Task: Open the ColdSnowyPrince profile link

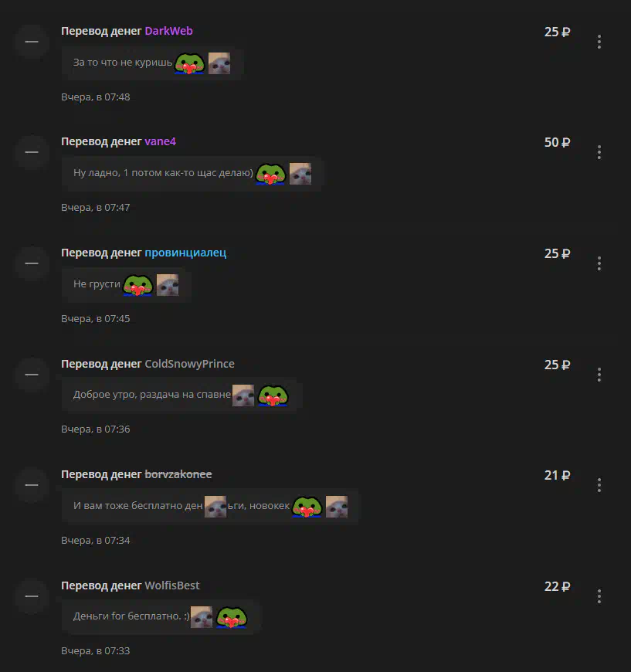Action: [189, 364]
